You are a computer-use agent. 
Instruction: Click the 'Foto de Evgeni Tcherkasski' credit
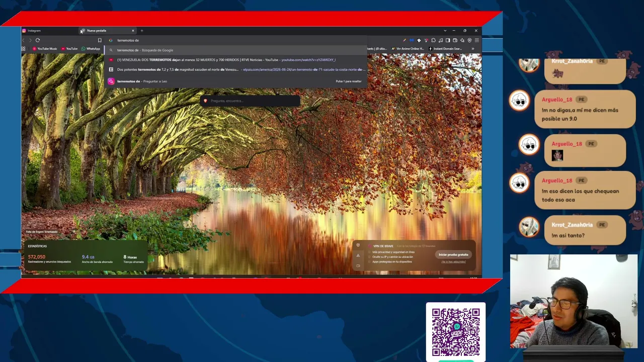click(x=42, y=232)
